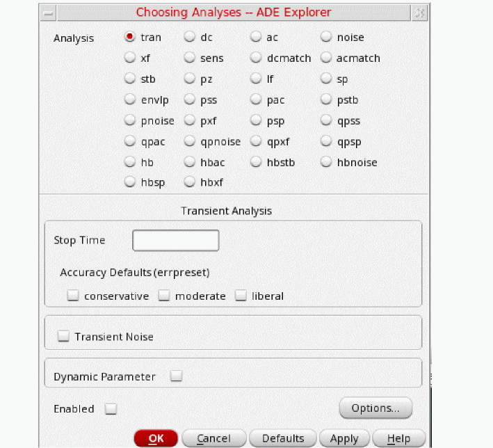This screenshot has width=493, height=448.
Task: Pick the qpac analysis radio button
Action: tap(129, 141)
